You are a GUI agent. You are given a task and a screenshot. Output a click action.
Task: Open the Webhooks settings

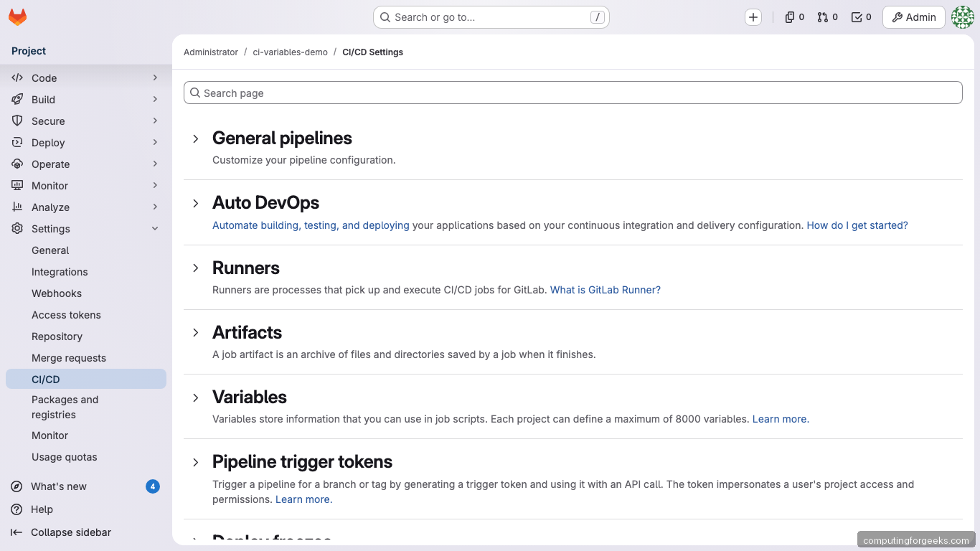[56, 293]
